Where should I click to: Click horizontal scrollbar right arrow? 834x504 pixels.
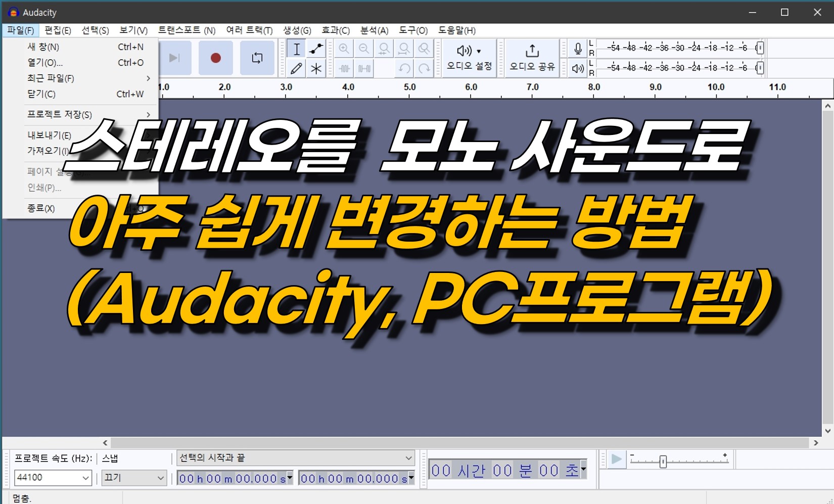(x=816, y=443)
